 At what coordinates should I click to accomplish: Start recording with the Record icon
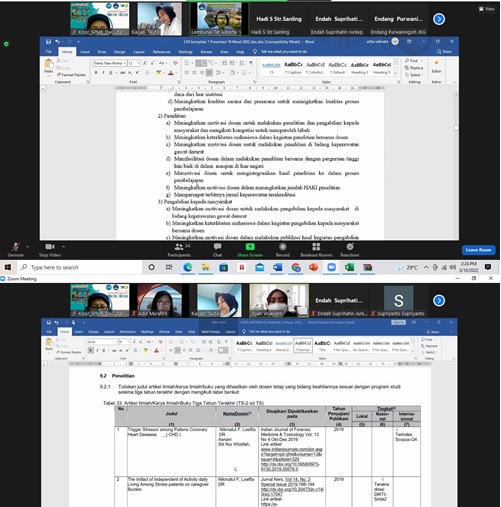point(283,247)
